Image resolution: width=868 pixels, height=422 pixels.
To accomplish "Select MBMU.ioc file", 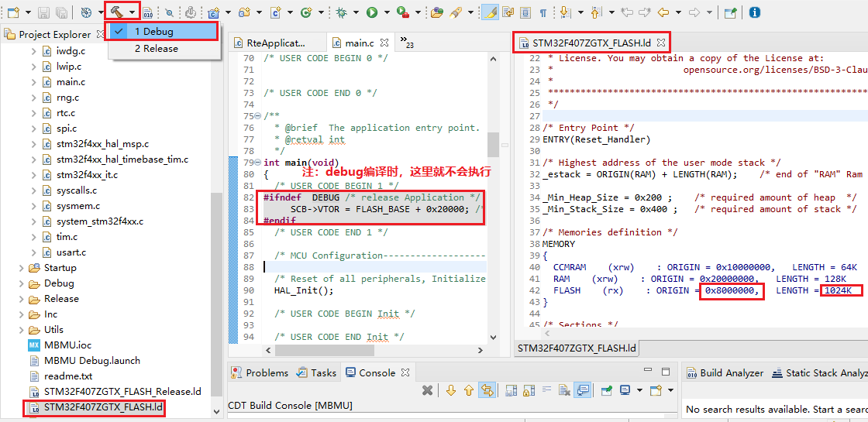I will (x=59, y=345).
